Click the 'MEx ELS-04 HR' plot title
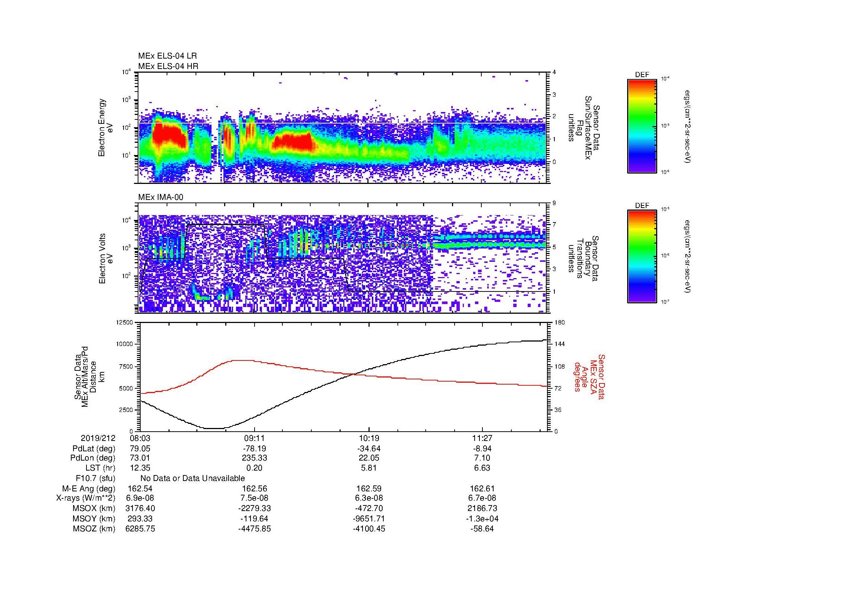 168,66
